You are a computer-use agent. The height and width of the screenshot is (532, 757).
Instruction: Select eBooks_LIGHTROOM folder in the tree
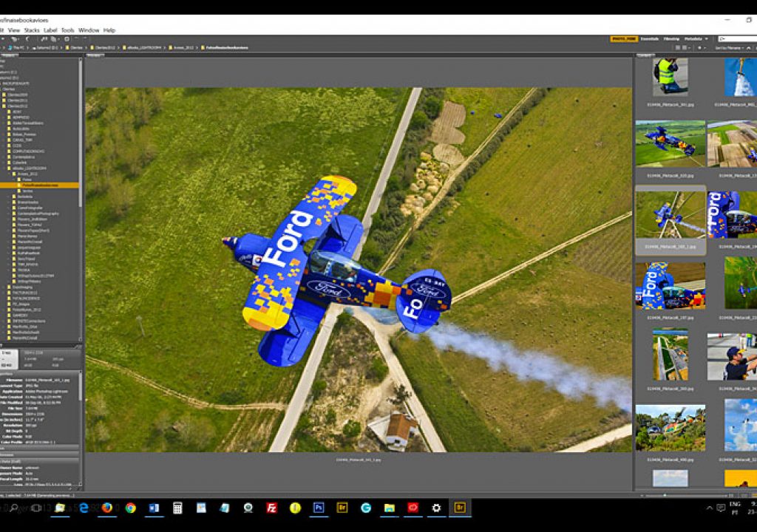point(28,168)
